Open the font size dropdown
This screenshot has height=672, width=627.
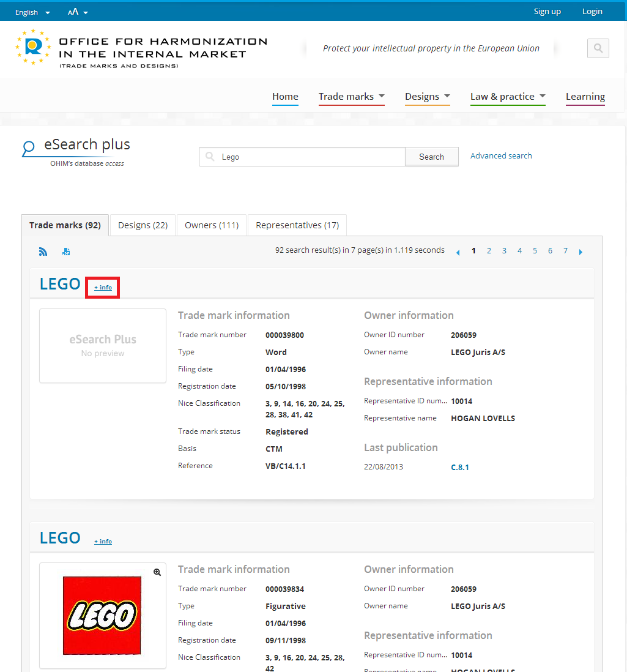point(78,12)
